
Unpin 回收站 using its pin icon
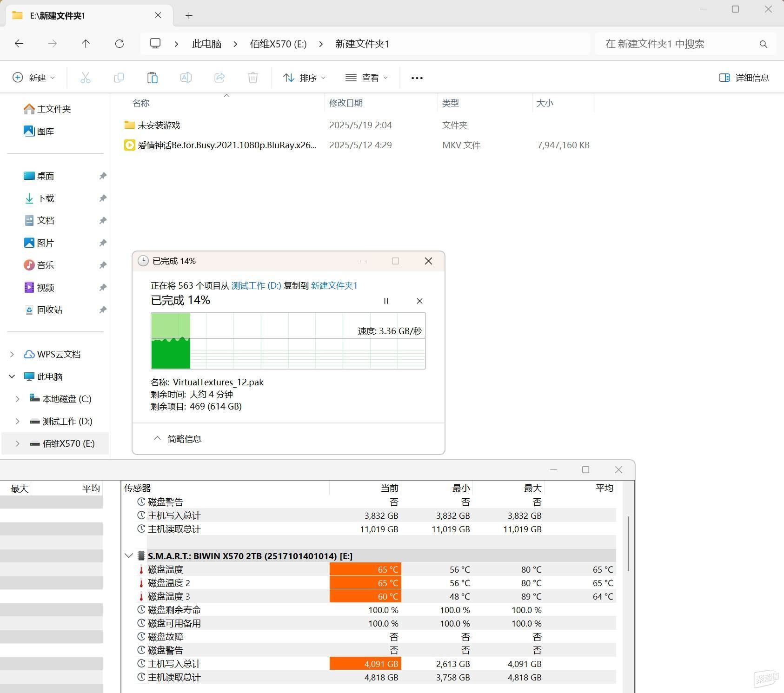point(103,310)
